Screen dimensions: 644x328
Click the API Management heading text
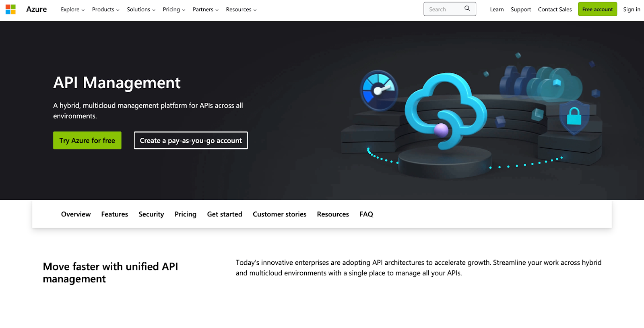117,83
